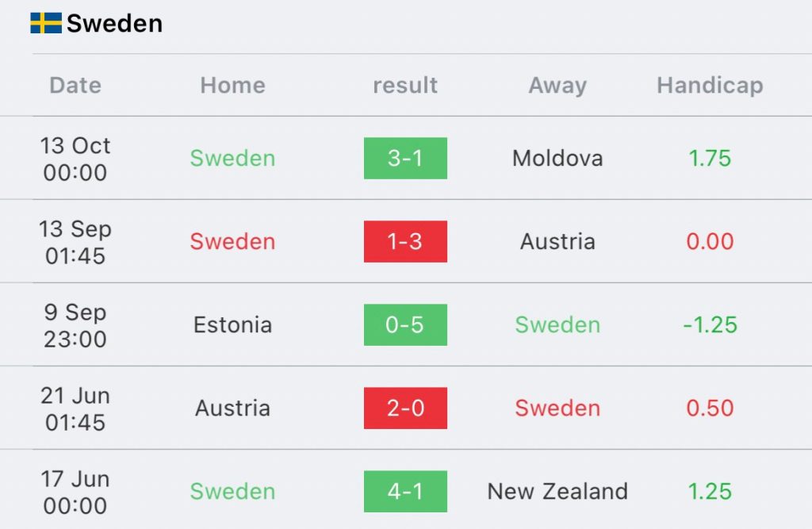
Task: Click the 1.75 handicap value
Action: click(710, 159)
